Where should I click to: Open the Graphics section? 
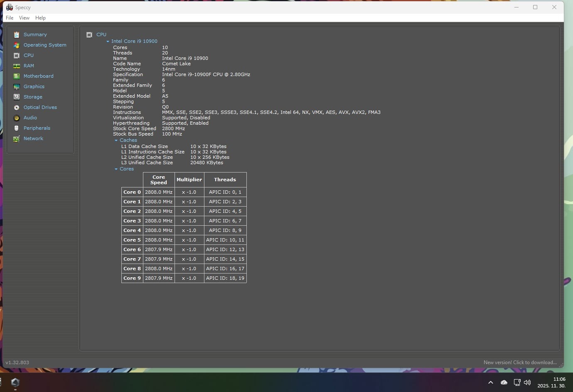click(x=34, y=86)
